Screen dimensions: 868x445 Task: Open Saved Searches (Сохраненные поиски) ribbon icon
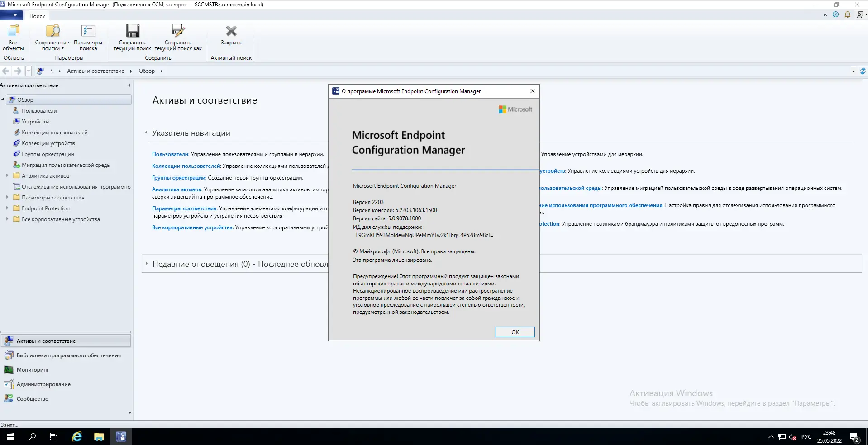(52, 38)
